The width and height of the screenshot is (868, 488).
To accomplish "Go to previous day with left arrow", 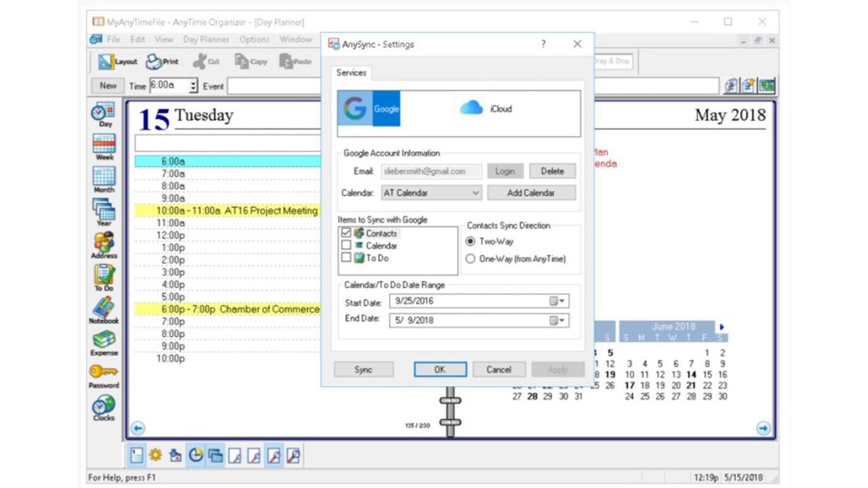I will click(x=138, y=428).
